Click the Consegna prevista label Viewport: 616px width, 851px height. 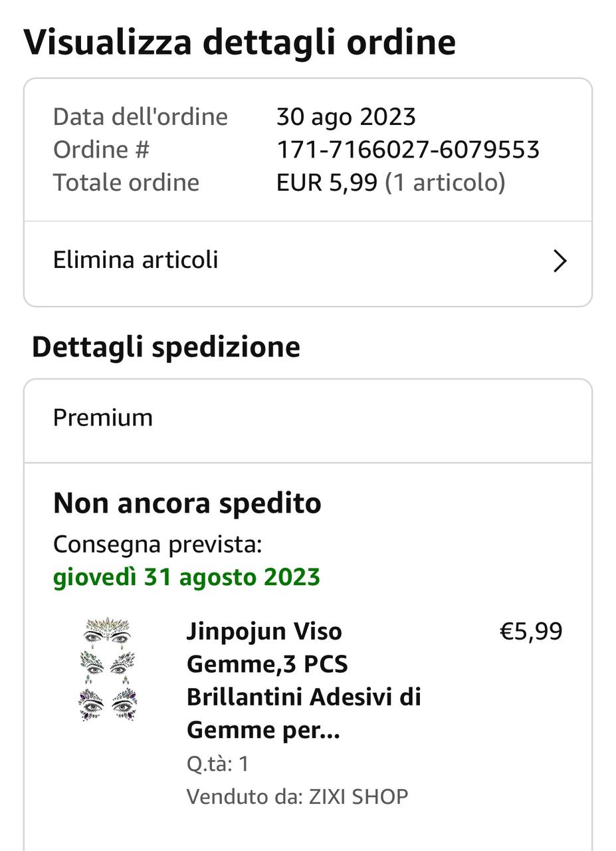click(157, 544)
